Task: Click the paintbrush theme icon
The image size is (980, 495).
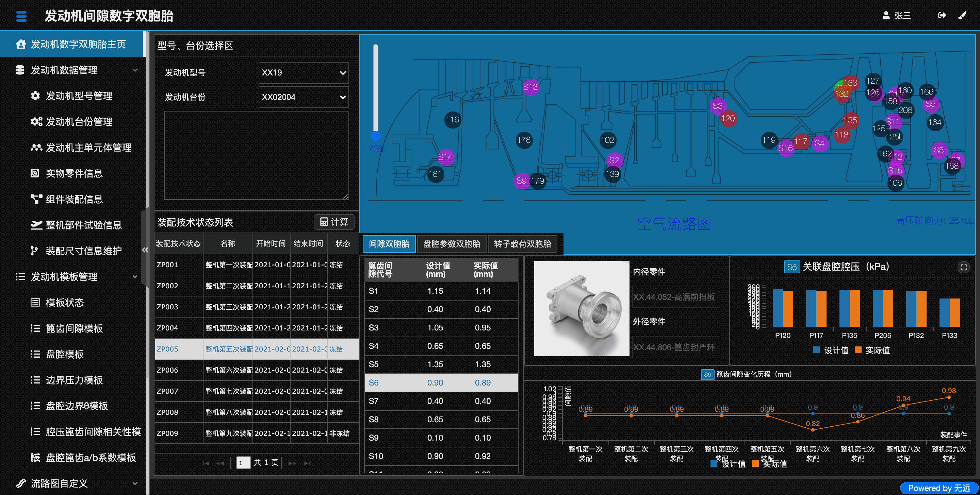Action: pyautogui.click(x=962, y=15)
